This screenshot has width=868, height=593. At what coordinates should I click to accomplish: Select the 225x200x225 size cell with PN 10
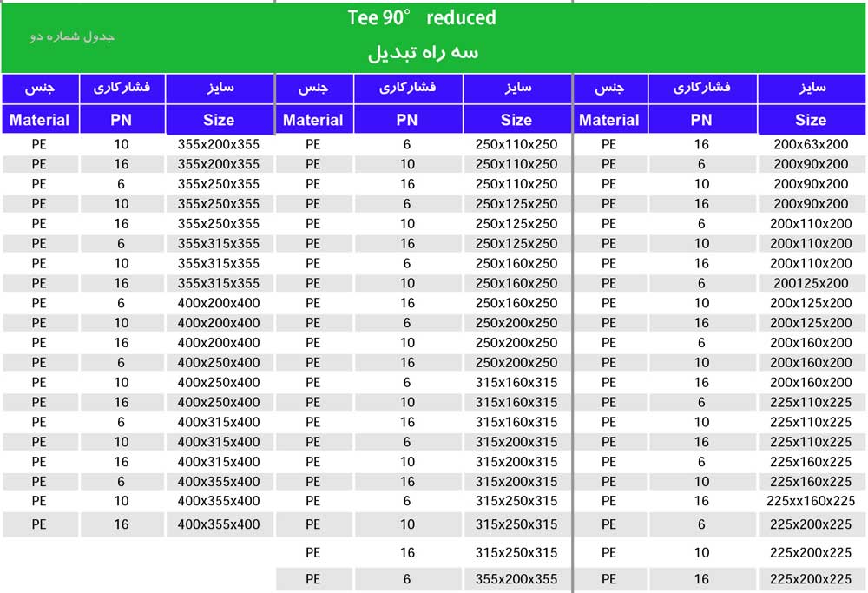click(x=811, y=552)
